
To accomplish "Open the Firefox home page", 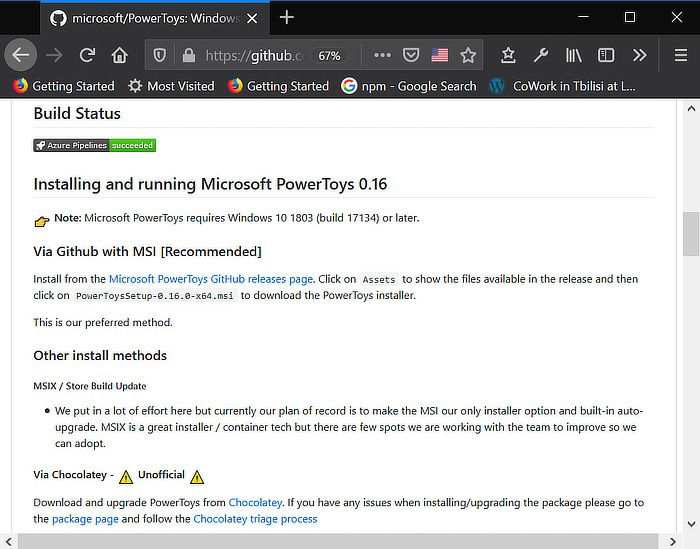I will coord(120,55).
